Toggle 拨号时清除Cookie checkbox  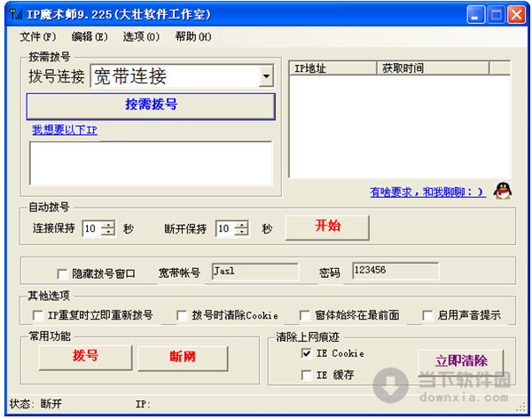click(183, 315)
